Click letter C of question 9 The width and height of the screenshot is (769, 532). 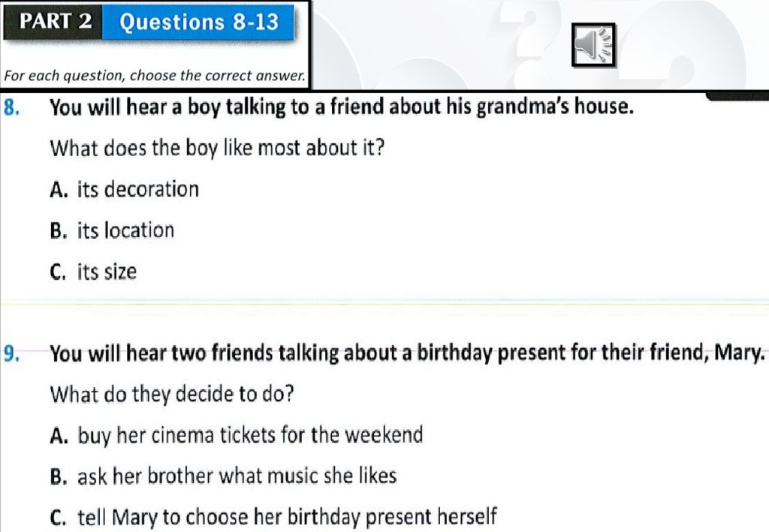pos(58,517)
